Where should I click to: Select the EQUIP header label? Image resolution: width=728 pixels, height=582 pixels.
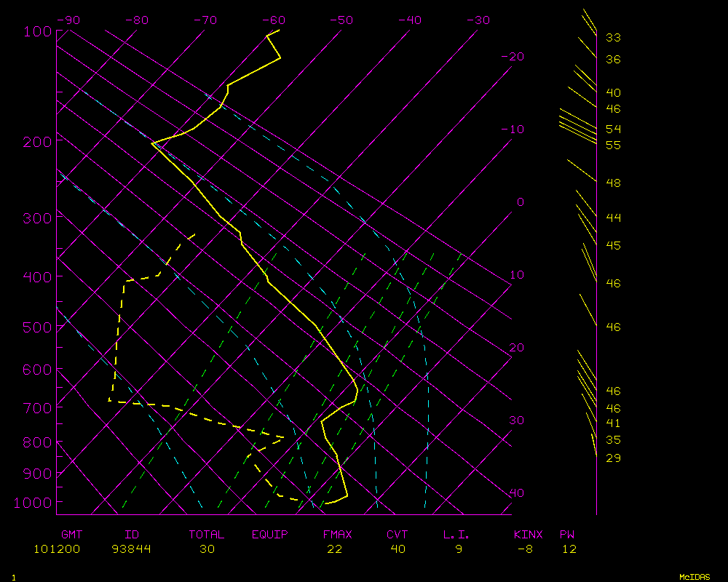tap(270, 535)
